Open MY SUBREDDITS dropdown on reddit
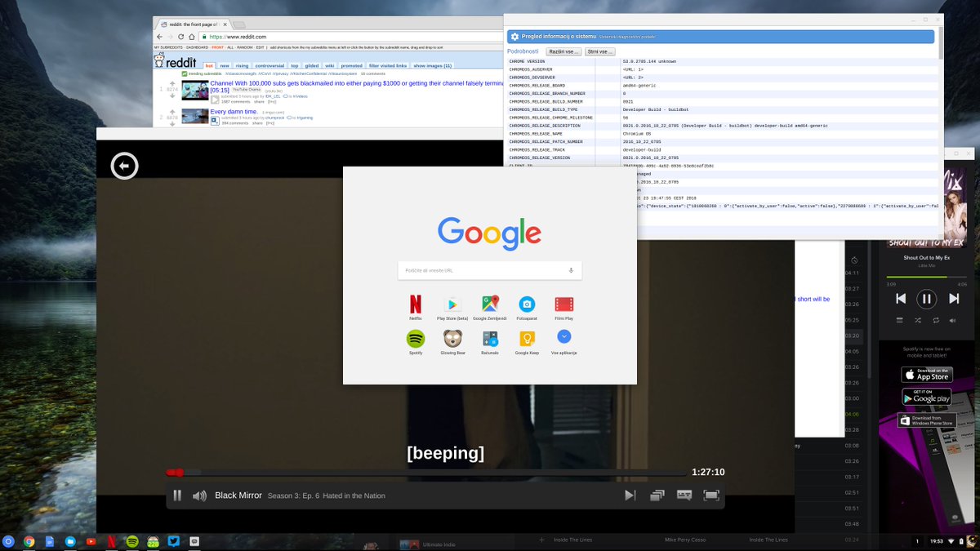Screen dimensions: 980x551 click(x=168, y=47)
